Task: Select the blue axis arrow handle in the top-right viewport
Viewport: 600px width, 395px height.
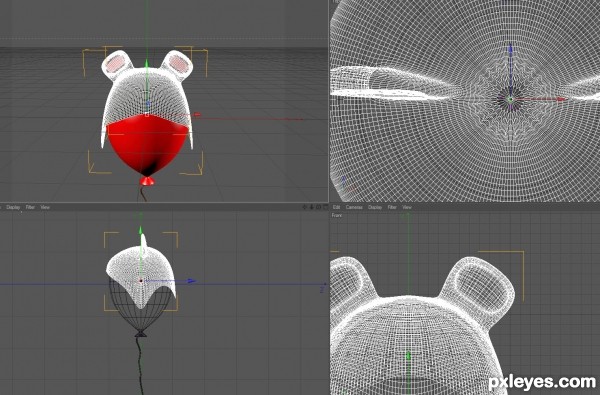Action: click(x=510, y=49)
